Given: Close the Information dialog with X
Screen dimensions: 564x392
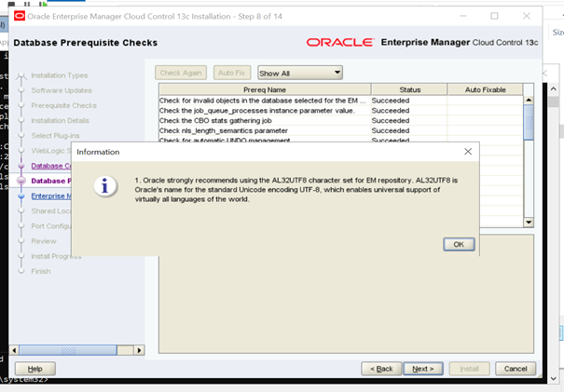Looking at the screenshot, I should click(467, 151).
